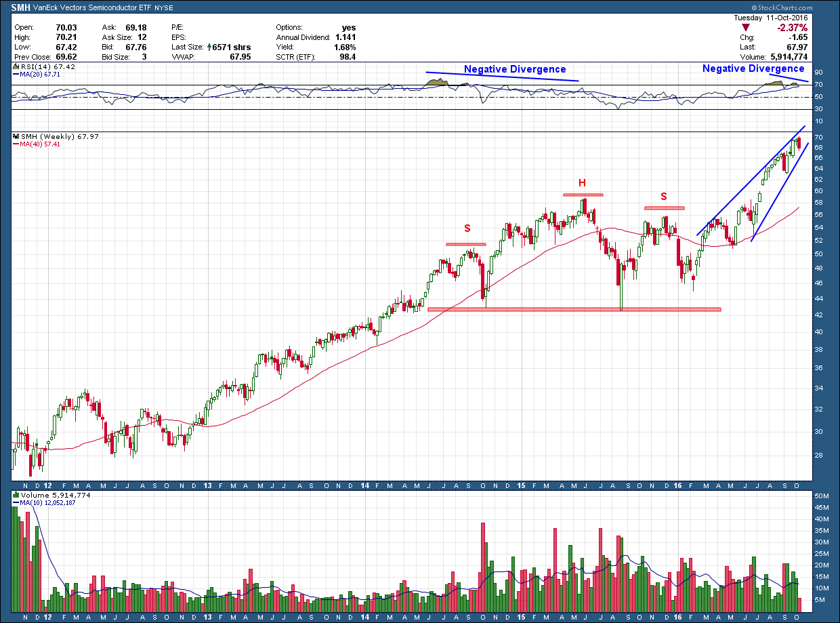Viewport: 840px width, 623px height.
Task: Click the Options value yes
Action: coord(349,28)
